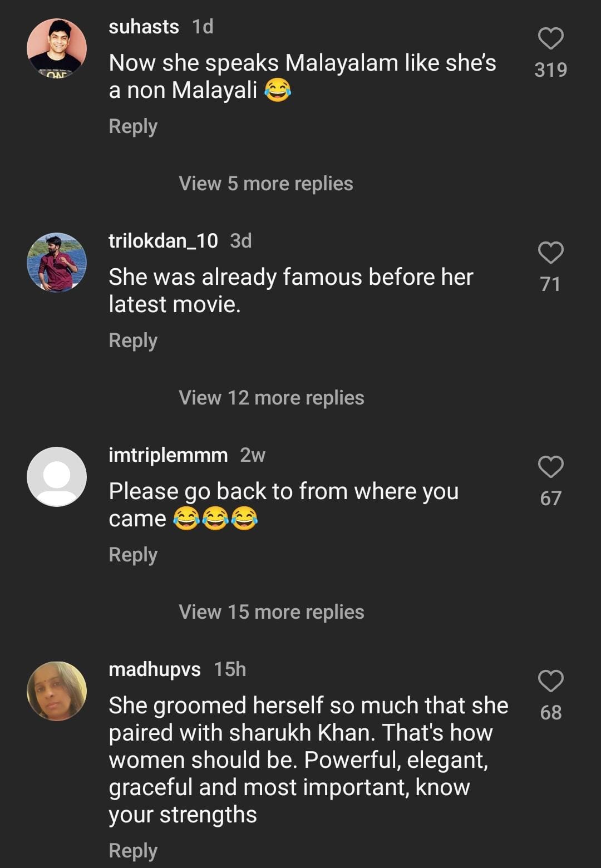Tap imtriplemmm's default gray avatar
The width and height of the screenshot is (601, 868).
tap(57, 476)
